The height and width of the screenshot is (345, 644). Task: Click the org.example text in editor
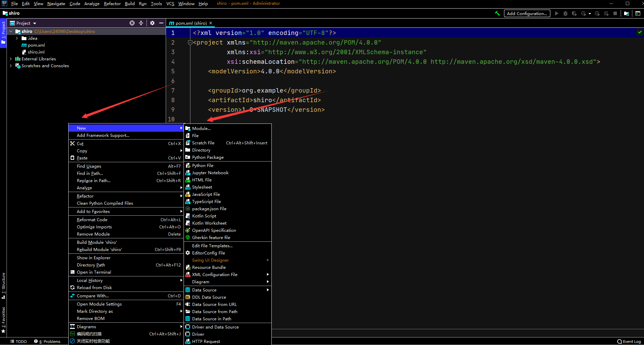tap(262, 91)
